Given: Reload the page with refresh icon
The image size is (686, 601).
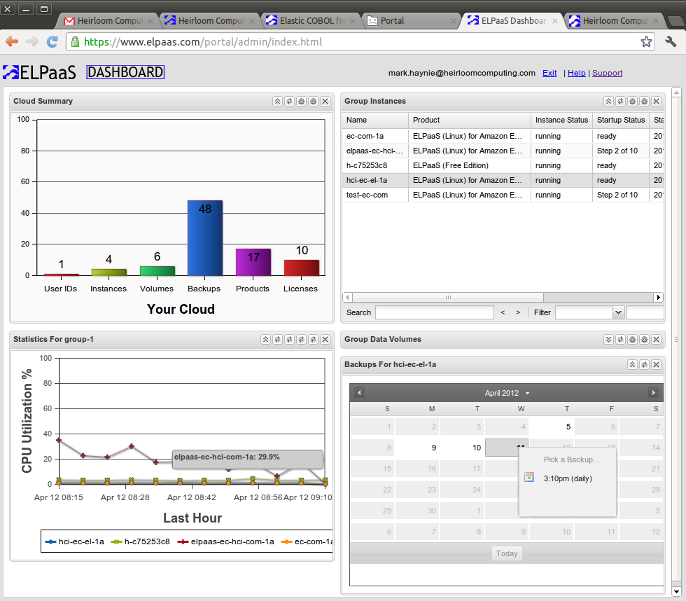Looking at the screenshot, I should 52,42.
